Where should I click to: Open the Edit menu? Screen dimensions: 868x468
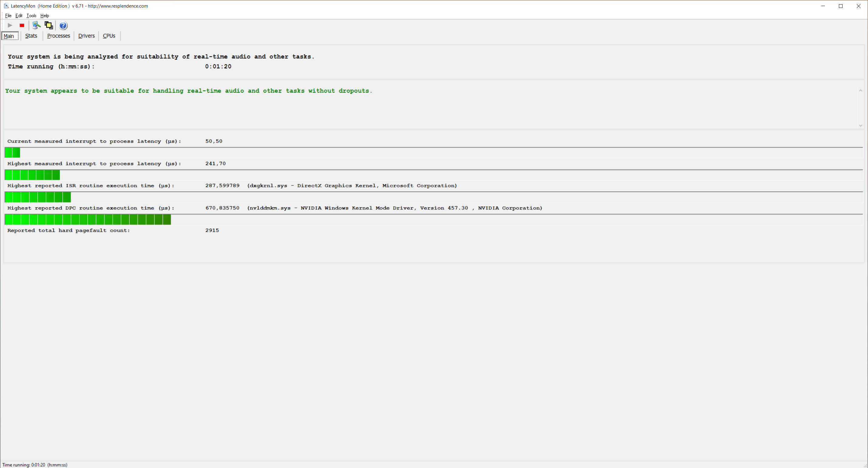pyautogui.click(x=19, y=15)
